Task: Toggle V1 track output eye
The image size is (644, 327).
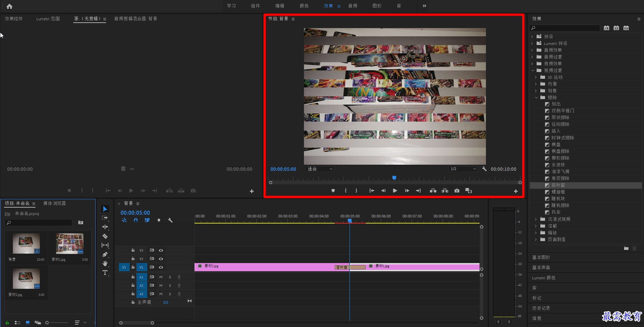Action: 161,267
